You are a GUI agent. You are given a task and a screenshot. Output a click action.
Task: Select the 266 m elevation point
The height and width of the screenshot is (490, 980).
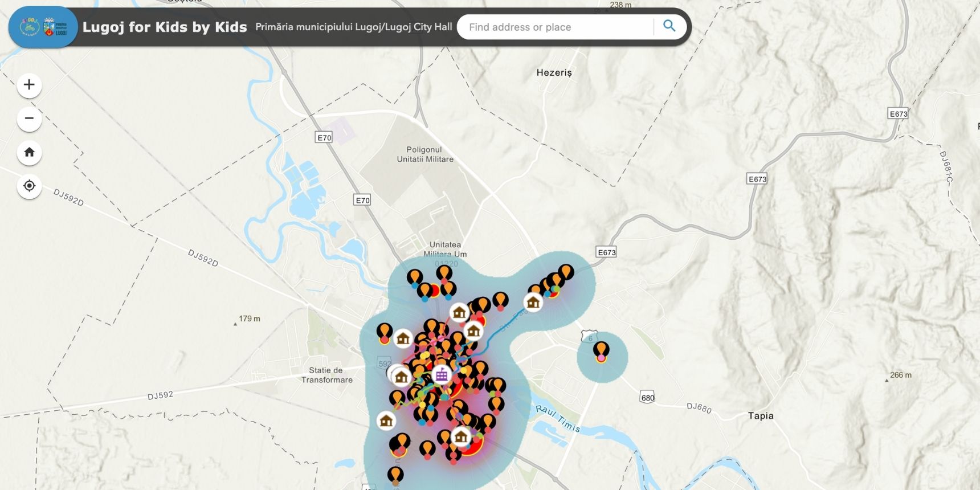[x=899, y=375]
